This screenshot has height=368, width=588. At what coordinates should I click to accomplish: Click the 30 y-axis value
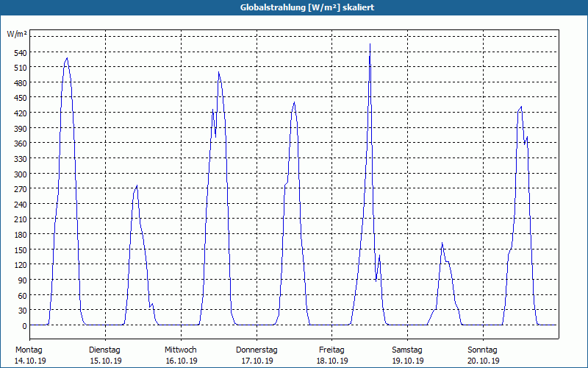(x=23, y=311)
